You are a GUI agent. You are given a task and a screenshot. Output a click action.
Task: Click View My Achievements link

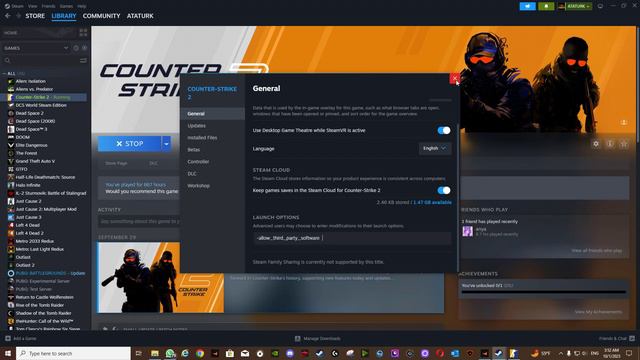coord(598,312)
